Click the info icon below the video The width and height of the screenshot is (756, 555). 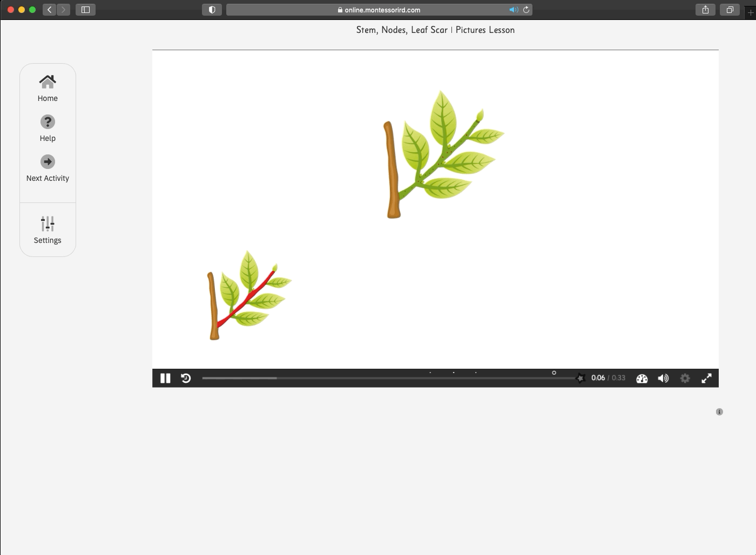point(719,412)
